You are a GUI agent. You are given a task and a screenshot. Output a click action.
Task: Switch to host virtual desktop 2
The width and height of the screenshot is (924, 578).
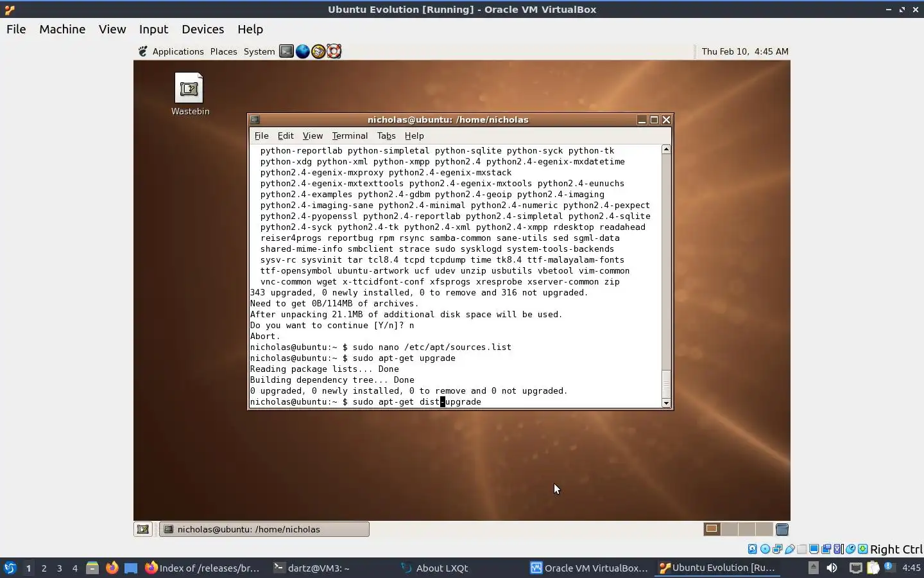coord(44,568)
